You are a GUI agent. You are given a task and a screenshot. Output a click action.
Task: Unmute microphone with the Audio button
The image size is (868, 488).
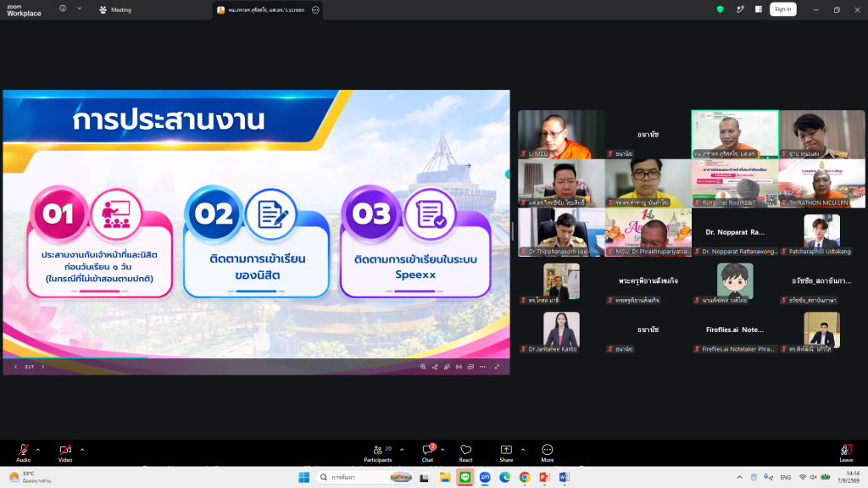23,452
